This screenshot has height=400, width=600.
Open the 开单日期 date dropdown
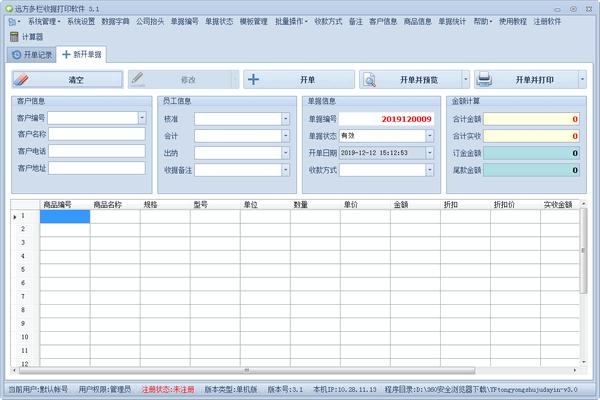tap(430, 153)
